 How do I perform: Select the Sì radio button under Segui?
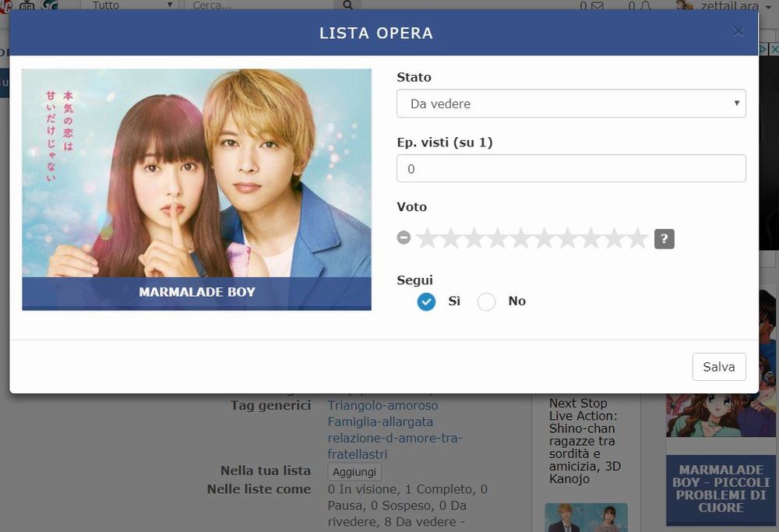coord(426,301)
